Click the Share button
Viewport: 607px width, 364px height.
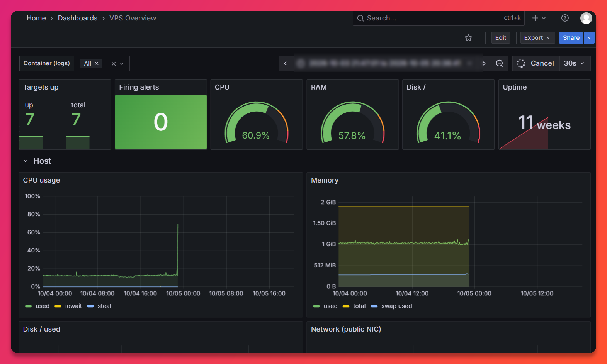(571, 38)
